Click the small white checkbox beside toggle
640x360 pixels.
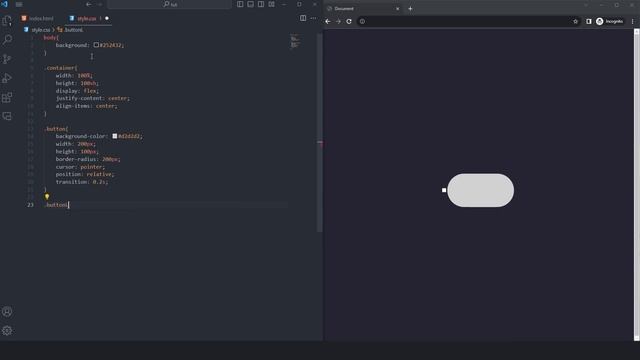point(444,190)
